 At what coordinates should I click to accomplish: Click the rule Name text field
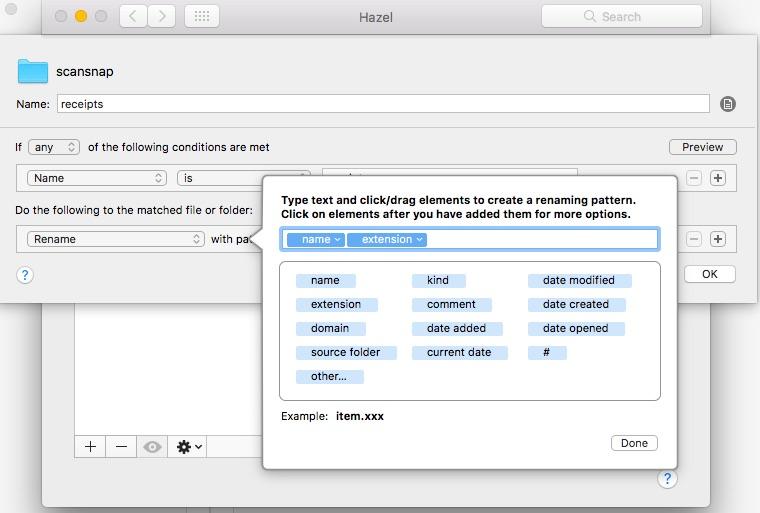point(382,104)
